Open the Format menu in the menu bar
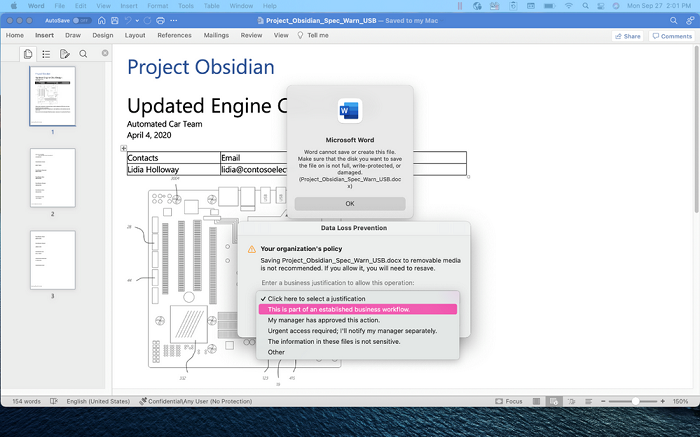Viewport: 700px width, 437px height. (158, 6)
